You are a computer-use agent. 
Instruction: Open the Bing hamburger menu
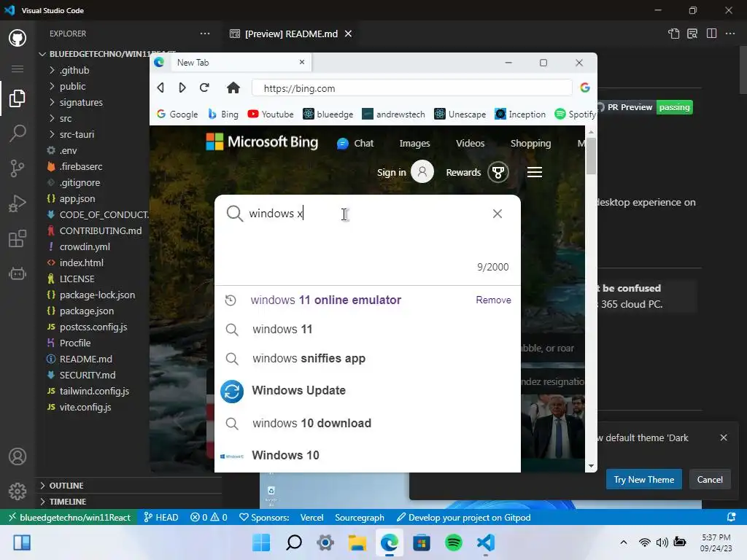click(x=535, y=172)
